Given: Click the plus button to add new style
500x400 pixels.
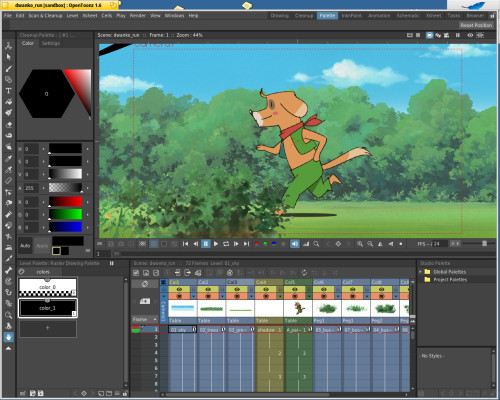Looking at the screenshot, I should [48, 328].
